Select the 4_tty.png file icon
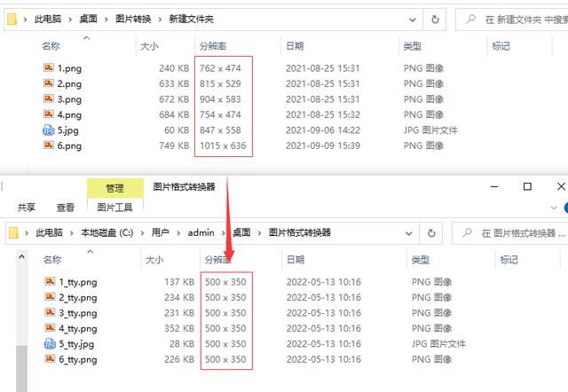The height and width of the screenshot is (392, 568). point(50,328)
